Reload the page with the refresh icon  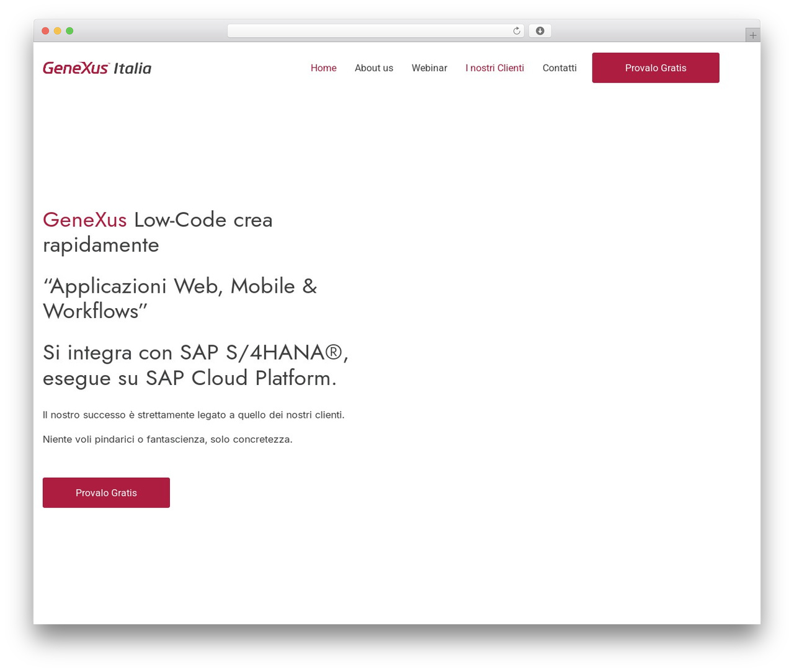(517, 31)
